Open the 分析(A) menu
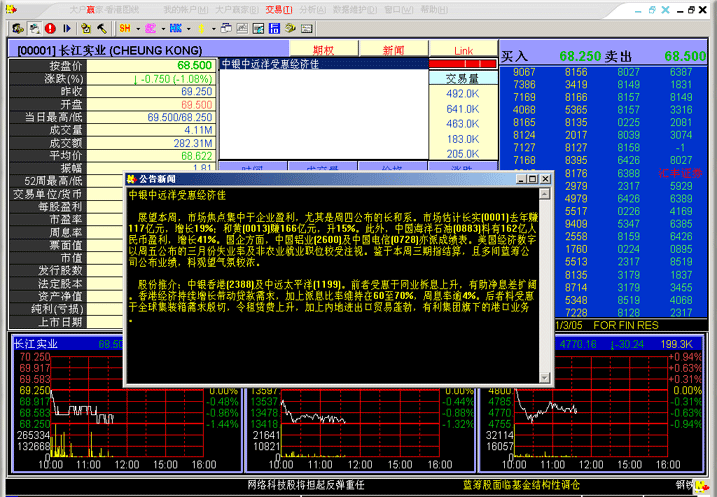Viewport: 717px width, 497px height. (x=313, y=10)
